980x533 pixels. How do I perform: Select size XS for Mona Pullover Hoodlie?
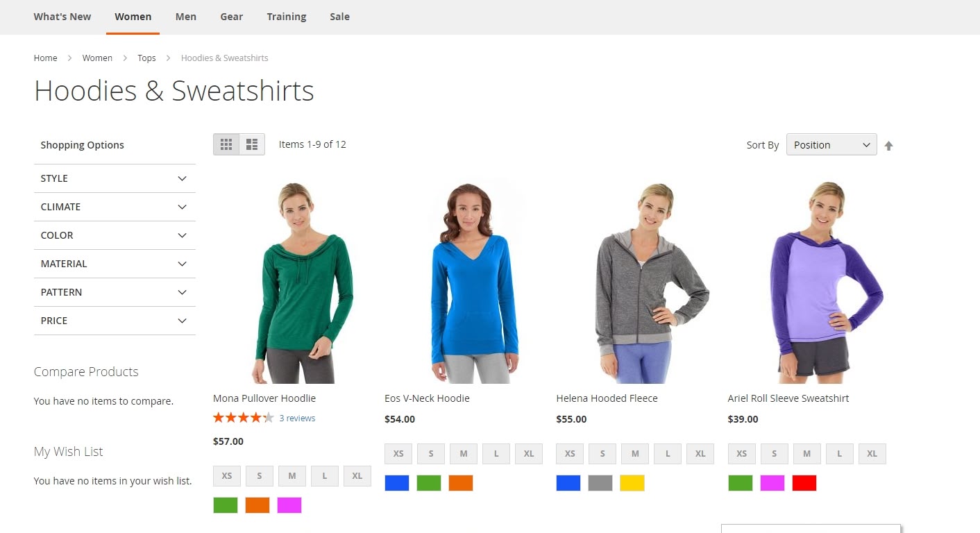(x=226, y=476)
